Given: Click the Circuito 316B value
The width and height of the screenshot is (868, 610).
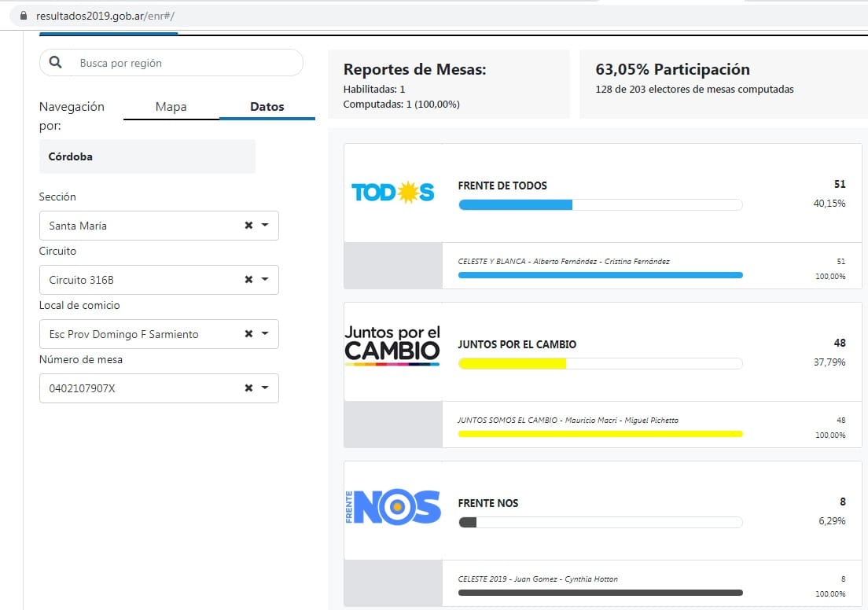Looking at the screenshot, I should pos(82,280).
